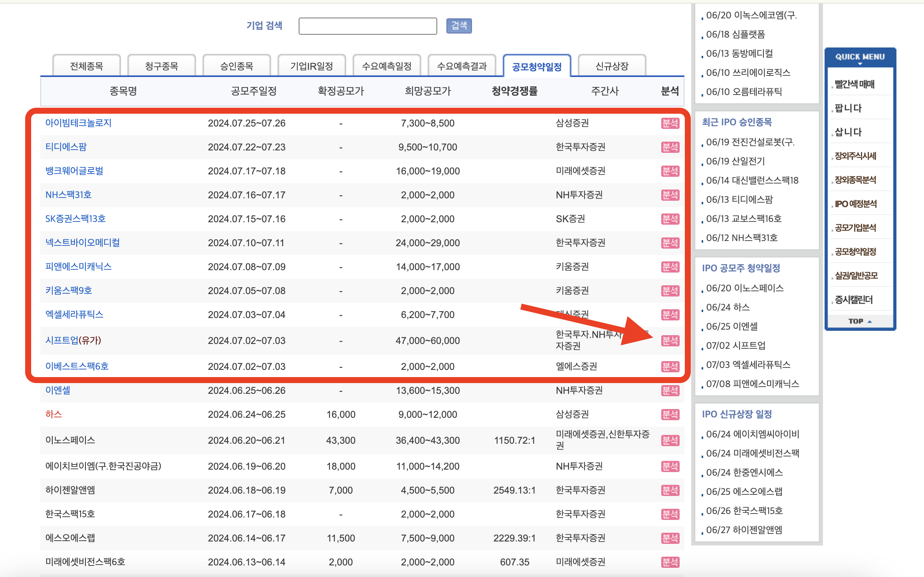Click IPO 예정분석 in quick menu
924x577 pixels.
point(855,204)
